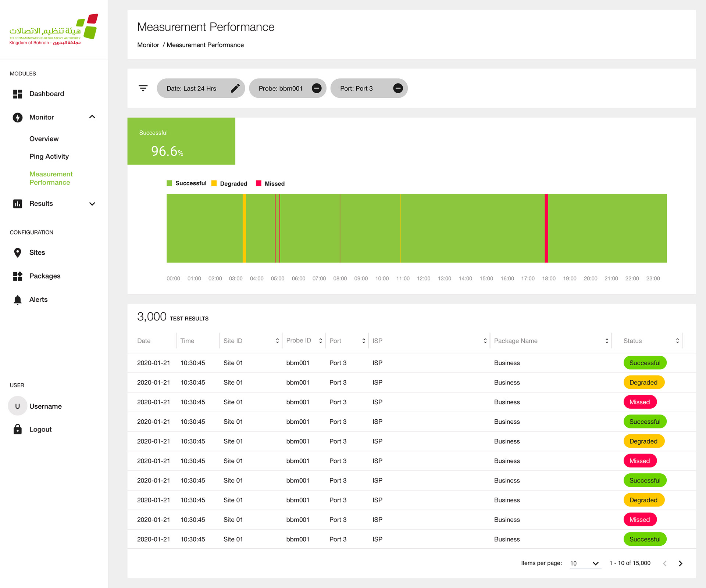Toggle Degraded series in chart legend

[229, 184]
